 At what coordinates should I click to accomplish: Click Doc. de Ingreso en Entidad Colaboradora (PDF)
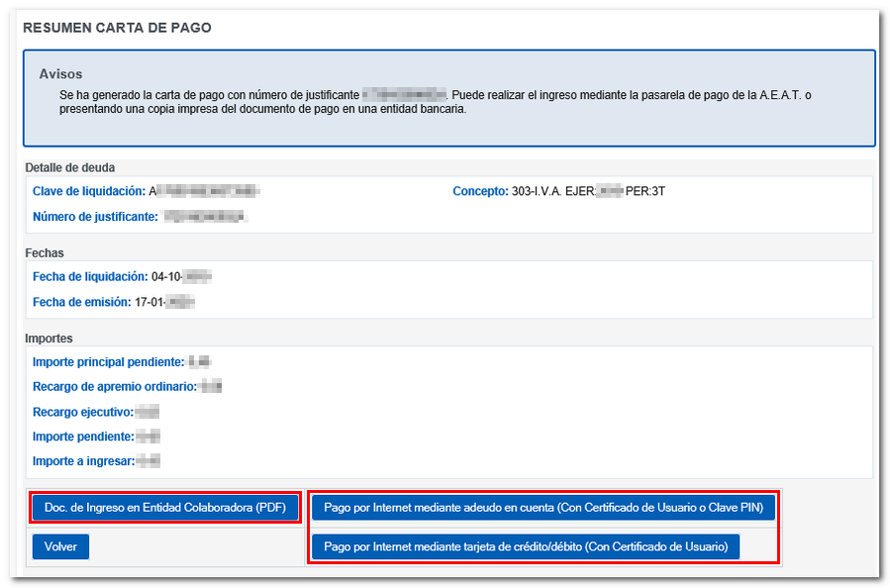(x=164, y=508)
